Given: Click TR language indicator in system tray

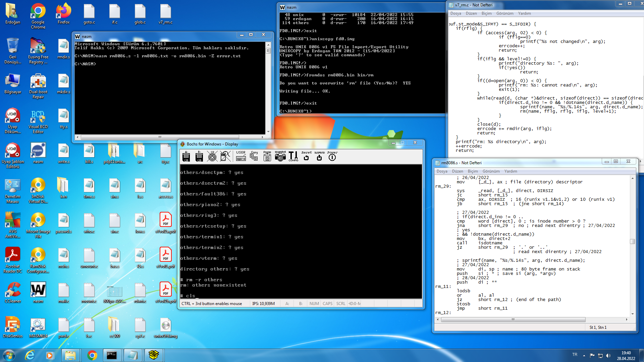Looking at the screenshot, I should click(575, 355).
